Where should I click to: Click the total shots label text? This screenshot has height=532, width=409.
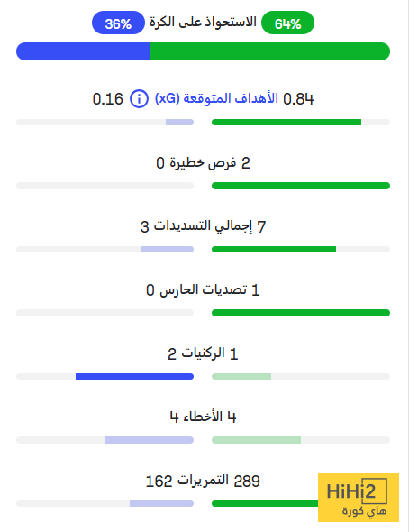203,226
